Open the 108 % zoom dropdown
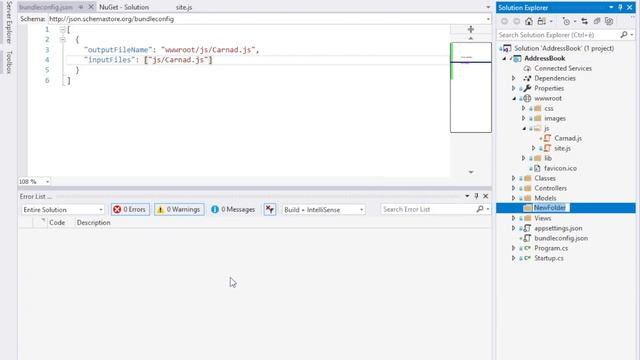This screenshot has width=640, height=360. tap(47, 182)
